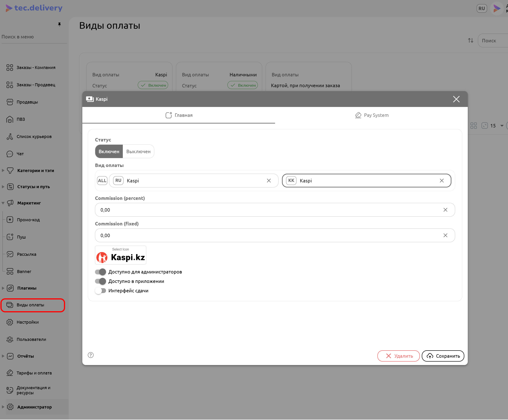Clear the Commission (percent) value
Viewport: 508px width, 420px height.
pyautogui.click(x=446, y=210)
